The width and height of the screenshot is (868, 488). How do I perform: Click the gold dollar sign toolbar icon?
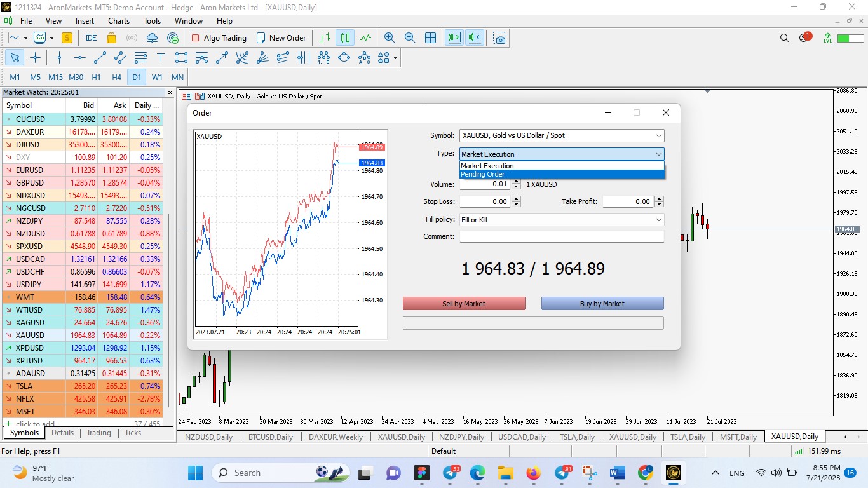click(67, 38)
